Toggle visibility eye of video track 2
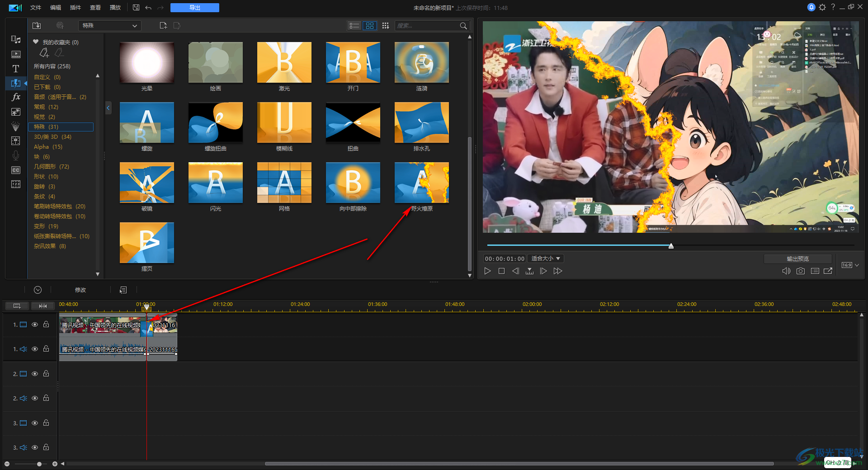 pos(35,374)
